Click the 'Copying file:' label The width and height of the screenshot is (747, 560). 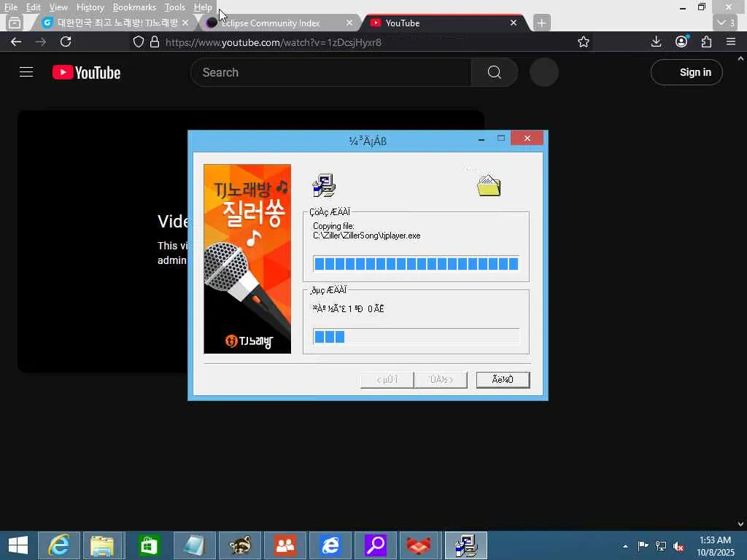333,226
